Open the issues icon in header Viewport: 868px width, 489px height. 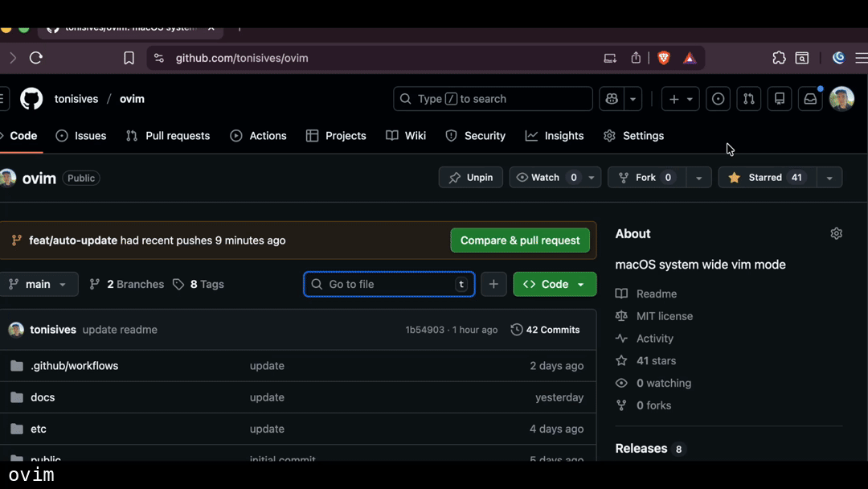[718, 99]
